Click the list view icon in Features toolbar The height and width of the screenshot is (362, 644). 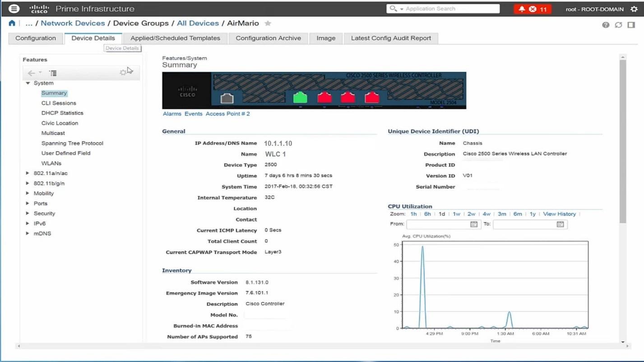point(53,73)
